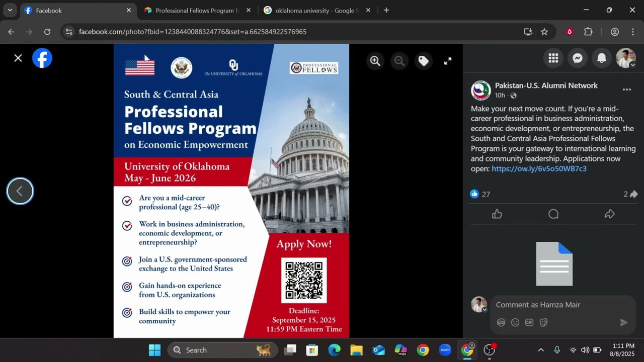Viewport: 644px width, 362px height.
Task: Click the QR code on the poster
Action: pos(304,281)
